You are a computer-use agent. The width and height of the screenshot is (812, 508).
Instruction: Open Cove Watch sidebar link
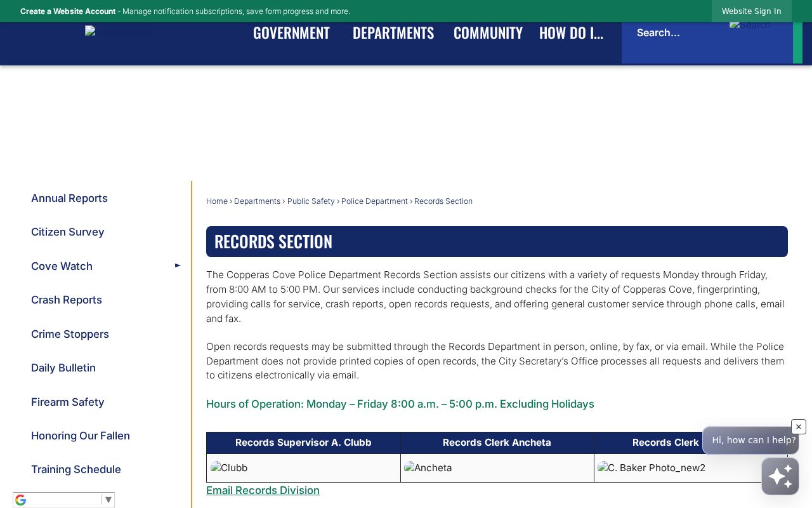62,266
